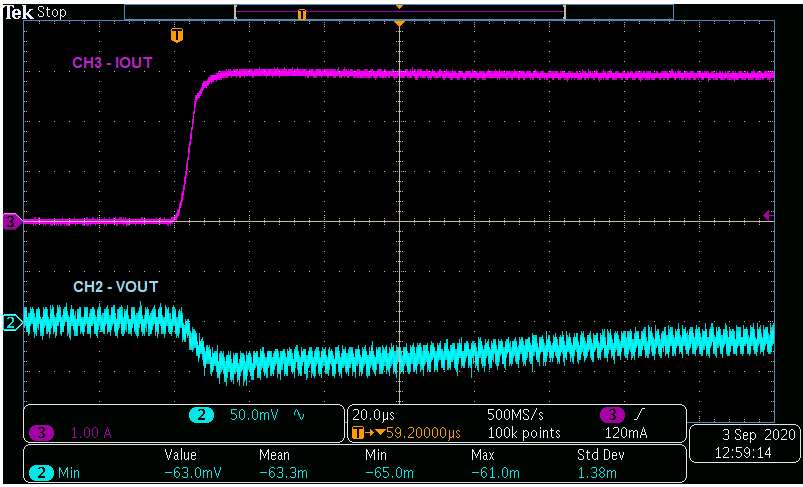Image resolution: width=803 pixels, height=487 pixels.
Task: Click the orange T marker in record overview bar
Action: 301,14
